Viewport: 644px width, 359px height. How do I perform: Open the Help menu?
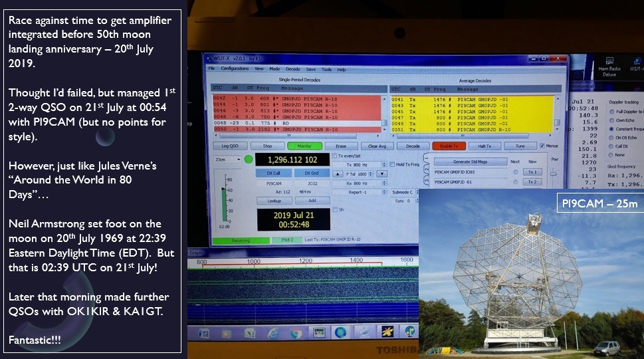342,70
